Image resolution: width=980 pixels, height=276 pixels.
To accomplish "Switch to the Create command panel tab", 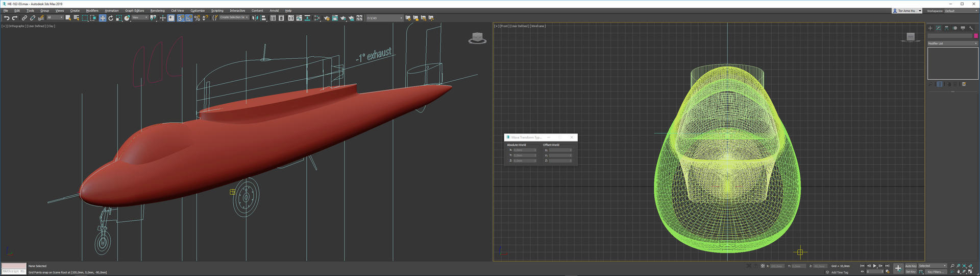I will point(930,28).
